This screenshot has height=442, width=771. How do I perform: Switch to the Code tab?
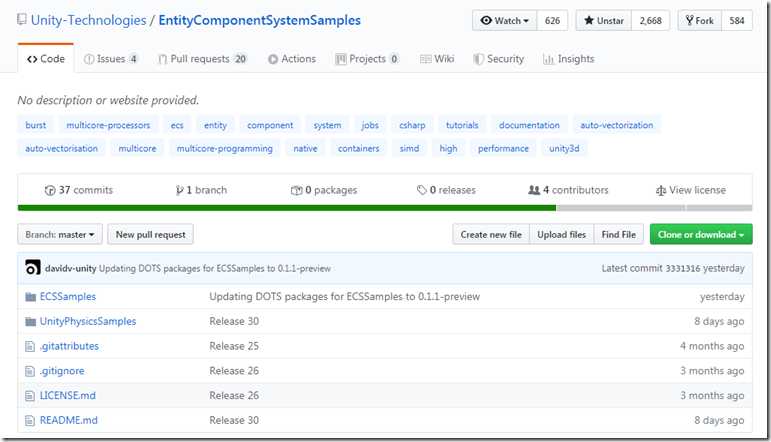click(x=46, y=59)
